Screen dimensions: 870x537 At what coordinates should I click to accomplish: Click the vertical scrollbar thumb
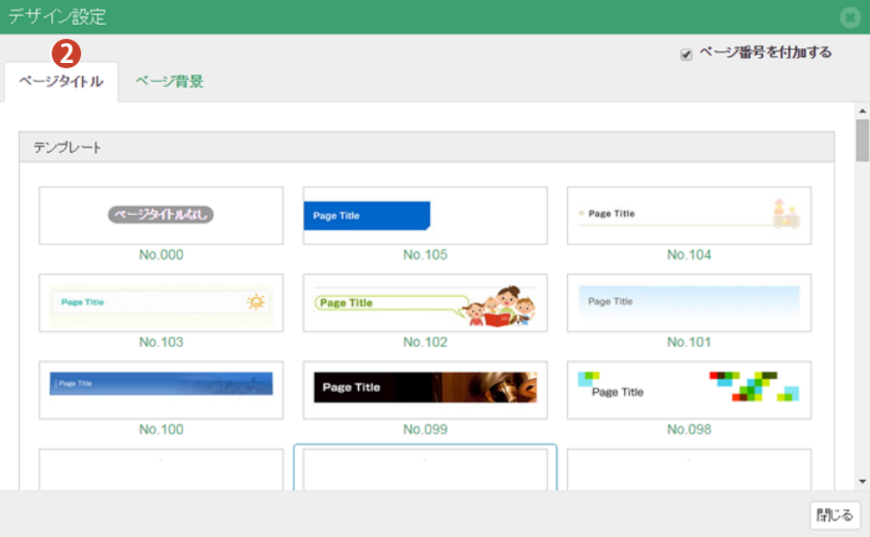862,140
